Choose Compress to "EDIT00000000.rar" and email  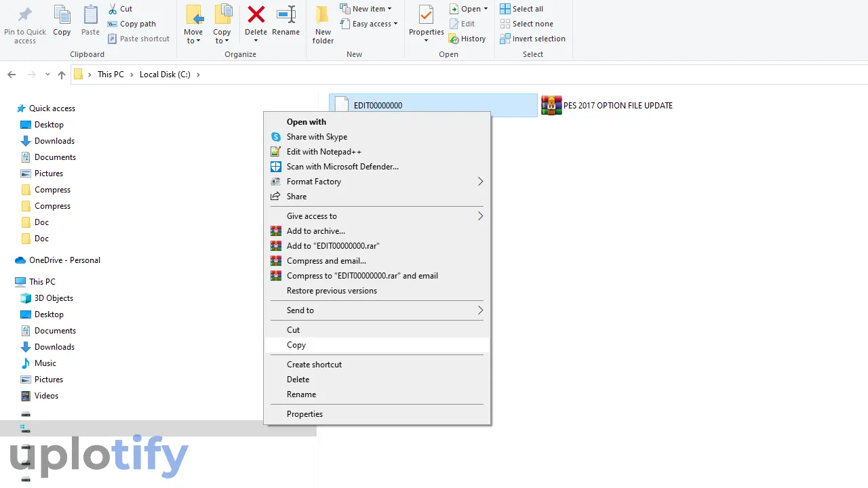(376, 276)
